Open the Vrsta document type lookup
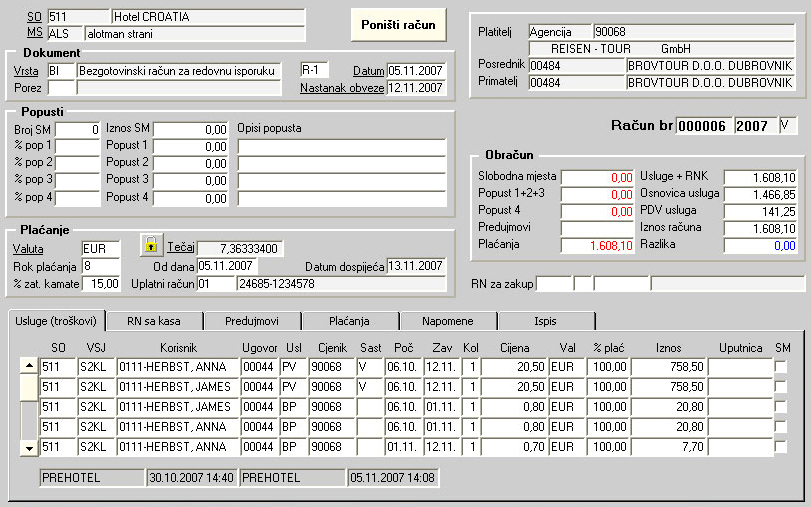Image resolution: width=811 pixels, height=507 pixels. pyautogui.click(x=26, y=71)
